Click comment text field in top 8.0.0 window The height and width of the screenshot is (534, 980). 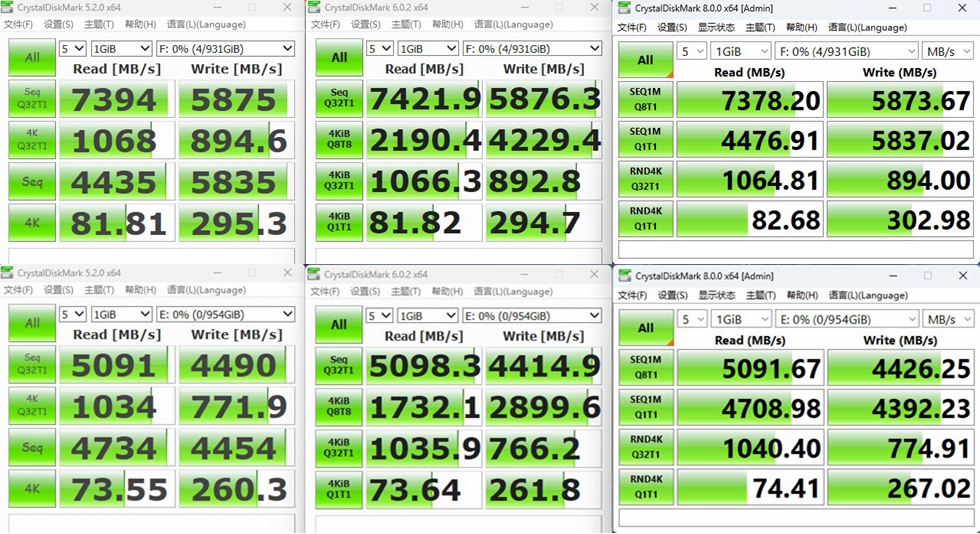point(796,249)
